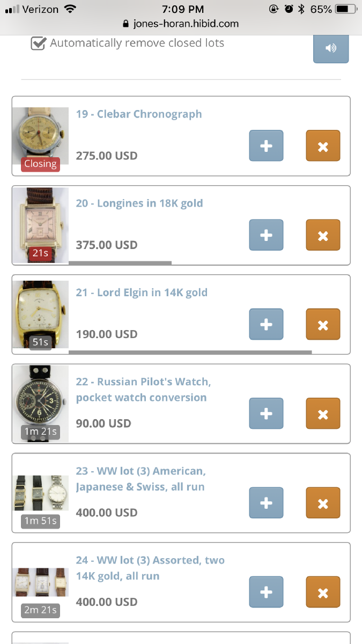
Task: Tap plus icon beside Lord Elgin lot
Action: point(266,324)
